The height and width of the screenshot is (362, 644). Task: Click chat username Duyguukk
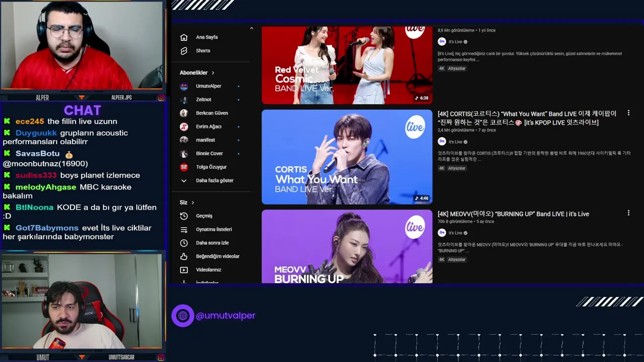pyautogui.click(x=36, y=133)
